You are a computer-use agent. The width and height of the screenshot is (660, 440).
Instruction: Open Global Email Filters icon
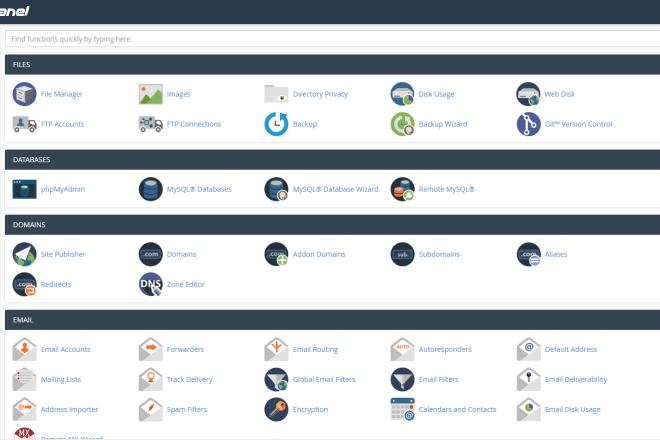click(x=276, y=379)
